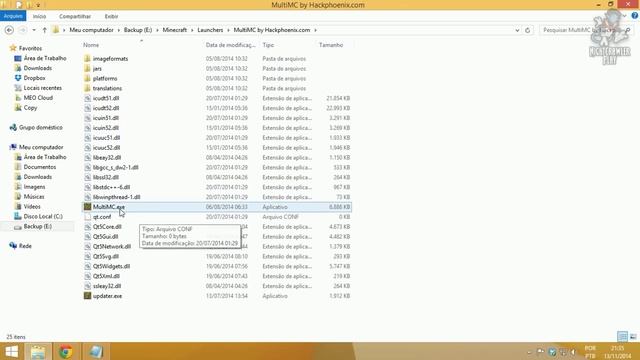Select the translations folder icon

coord(87,88)
